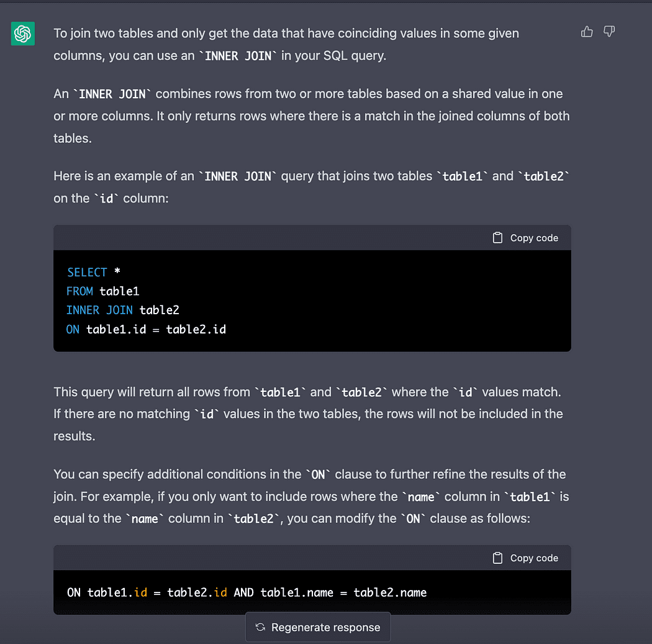This screenshot has width=652, height=644.
Task: Click the ChatGPT avatar logo
Action: (x=23, y=34)
